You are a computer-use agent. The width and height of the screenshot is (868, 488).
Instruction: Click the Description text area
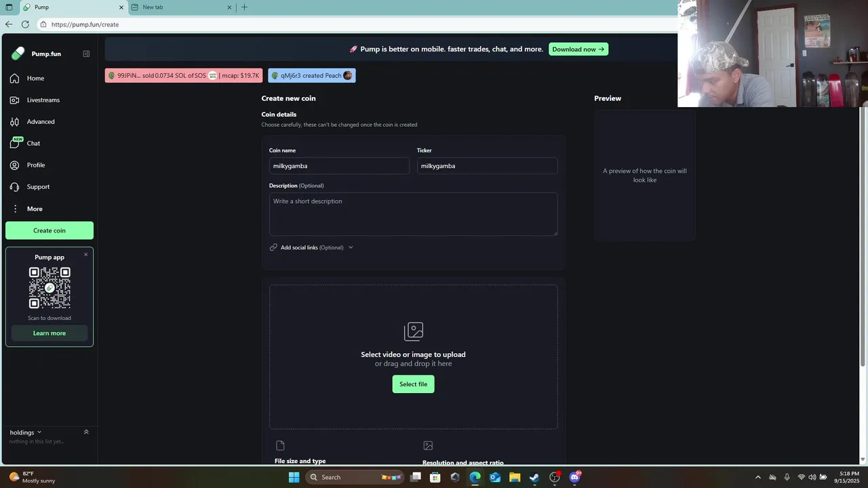[x=413, y=214]
